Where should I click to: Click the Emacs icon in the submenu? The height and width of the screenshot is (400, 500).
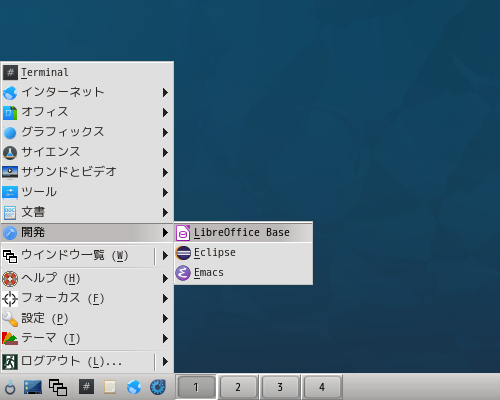click(183, 273)
